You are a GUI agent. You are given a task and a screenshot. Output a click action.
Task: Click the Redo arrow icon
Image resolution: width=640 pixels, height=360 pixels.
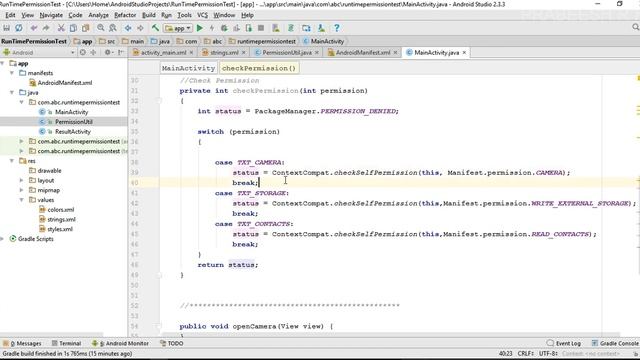[46, 28]
